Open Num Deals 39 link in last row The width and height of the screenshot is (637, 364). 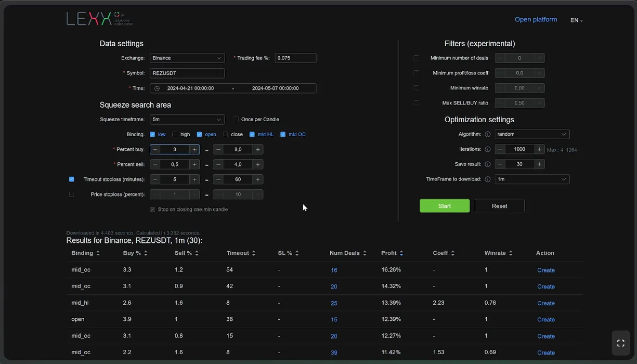[334, 353]
